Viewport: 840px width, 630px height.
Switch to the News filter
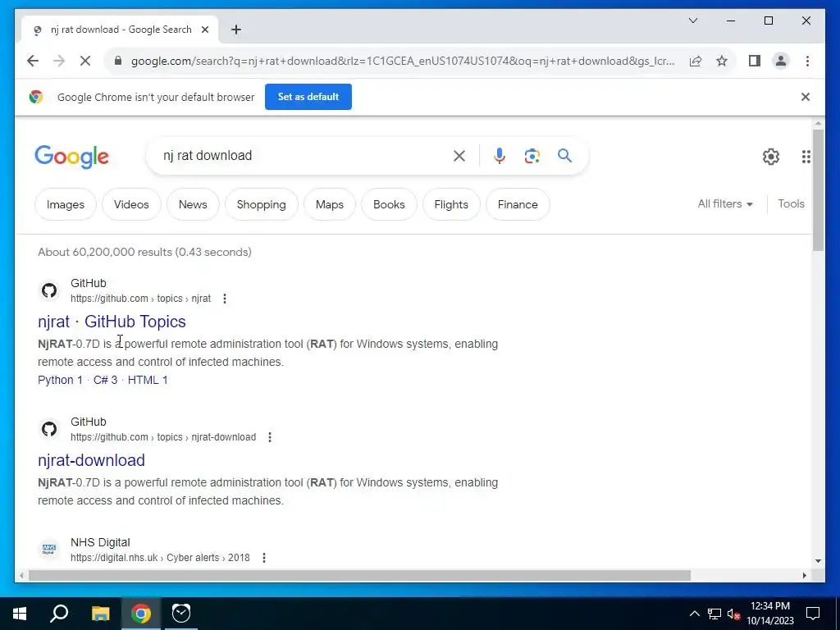193,204
